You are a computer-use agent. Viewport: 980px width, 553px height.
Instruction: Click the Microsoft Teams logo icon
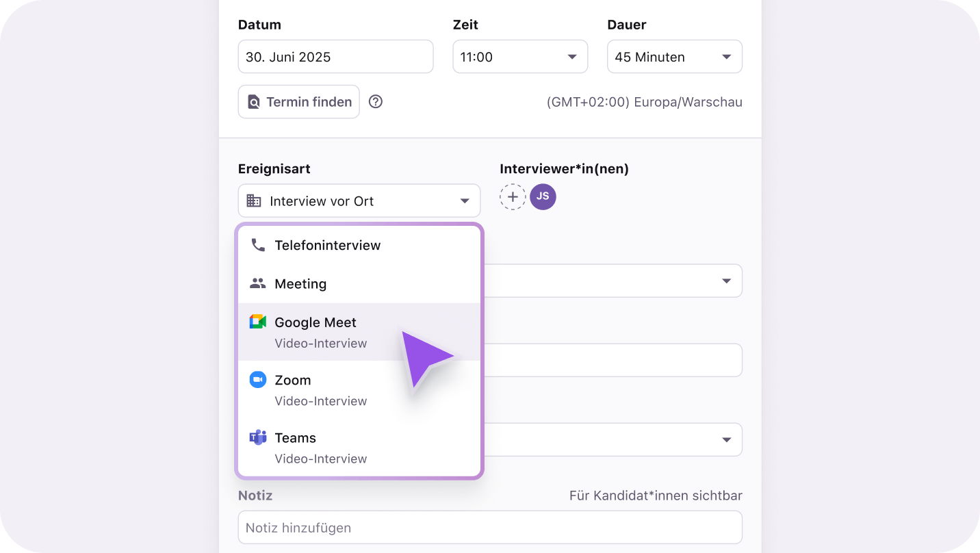258,438
